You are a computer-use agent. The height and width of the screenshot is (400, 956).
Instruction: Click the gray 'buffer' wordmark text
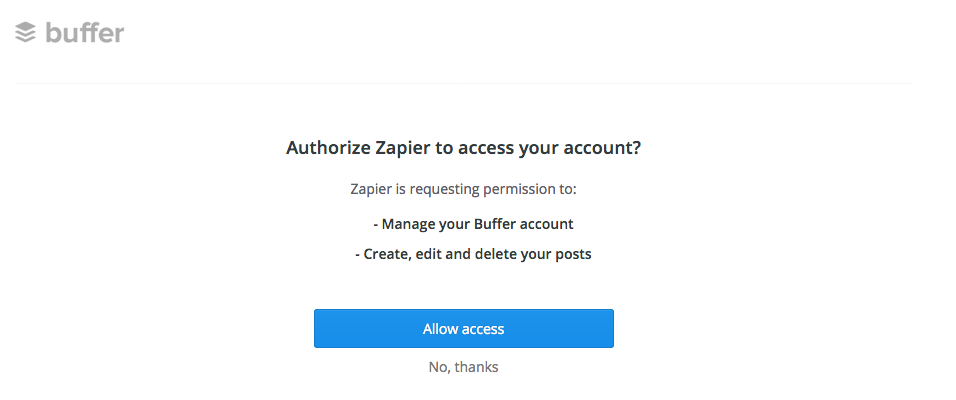coord(85,32)
